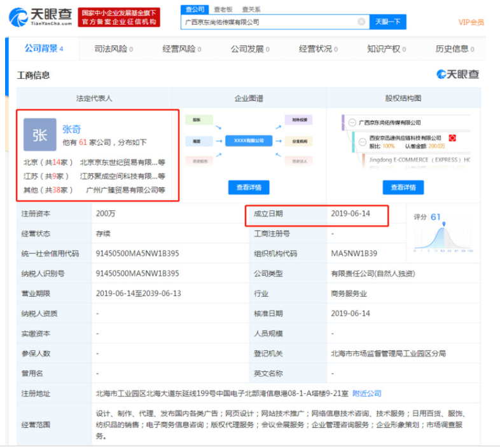Collapse the 广西京东尚佑传媒有限公司 tree node
Screen dimensions: 500x448
click(352, 122)
